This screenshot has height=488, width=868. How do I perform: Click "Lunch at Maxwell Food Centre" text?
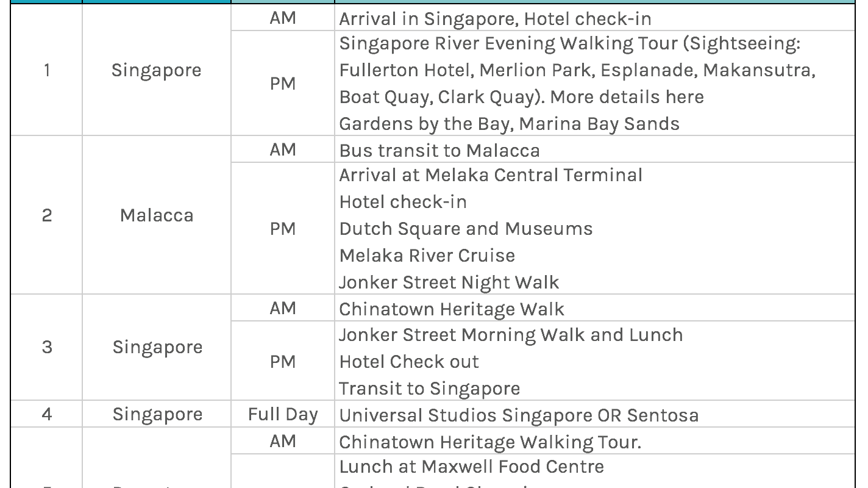(x=471, y=467)
